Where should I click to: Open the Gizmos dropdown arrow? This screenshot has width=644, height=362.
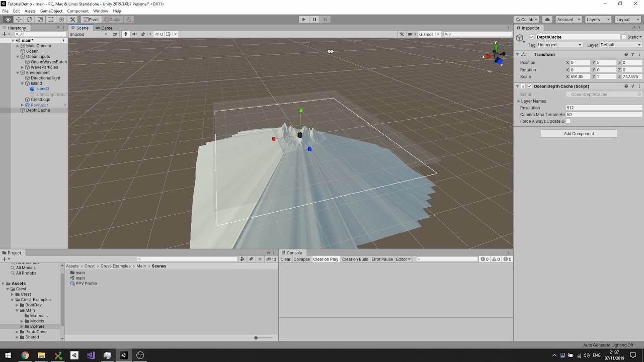point(438,34)
